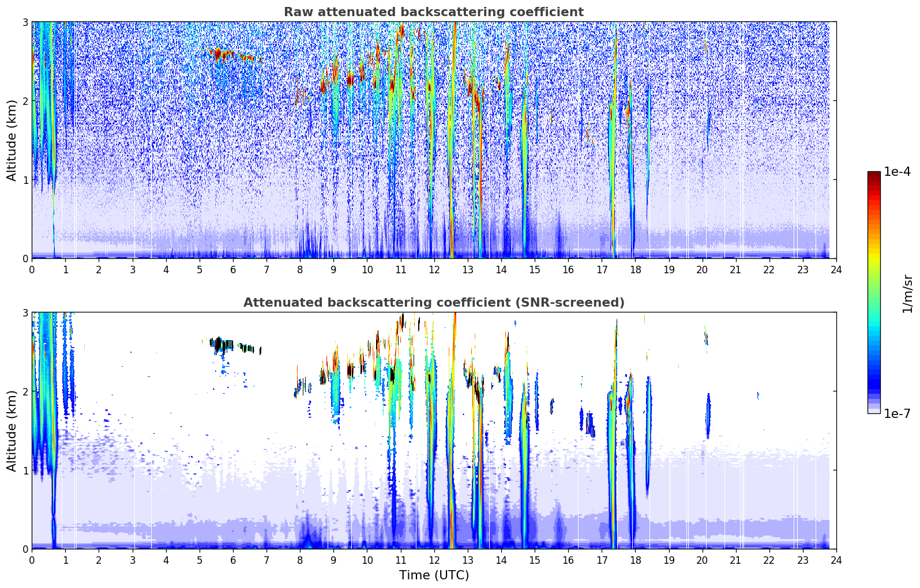Image resolution: width=920 pixels, height=588 pixels.
Task: Click the 'Time (UTC)' axis label
Action: [x=434, y=575]
